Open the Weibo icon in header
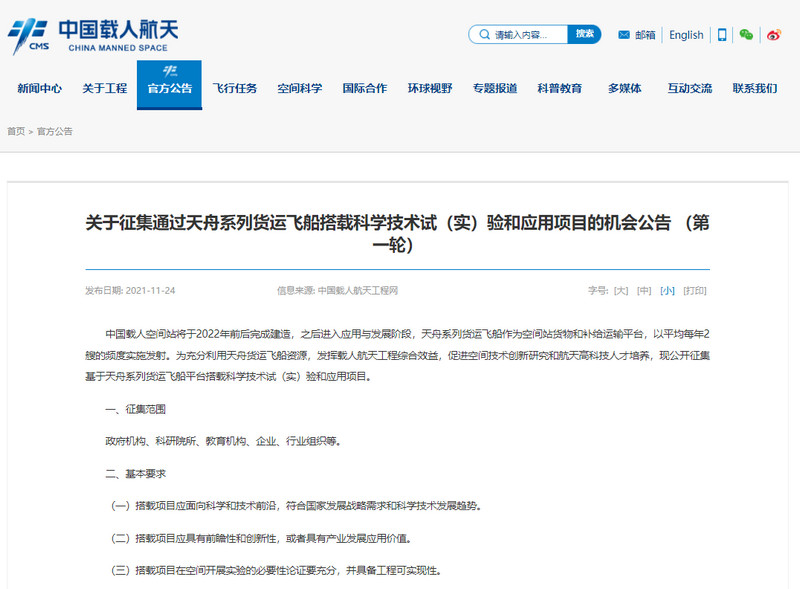800x589 pixels. click(773, 35)
